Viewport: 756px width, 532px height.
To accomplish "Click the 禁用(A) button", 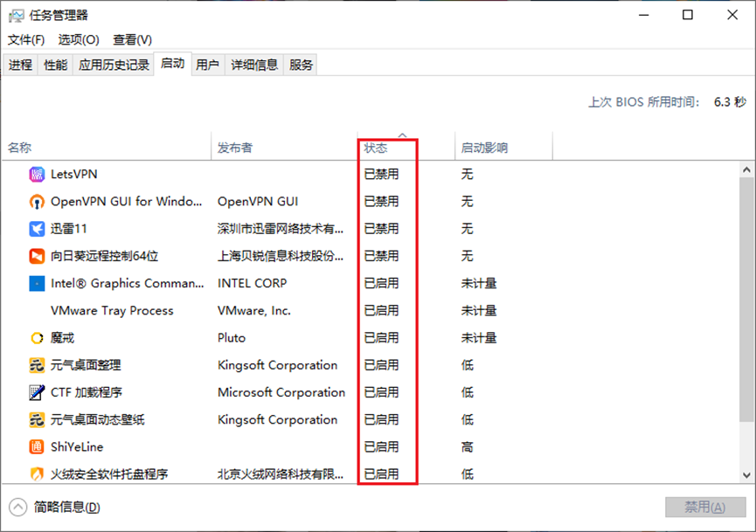I will pyautogui.click(x=705, y=507).
